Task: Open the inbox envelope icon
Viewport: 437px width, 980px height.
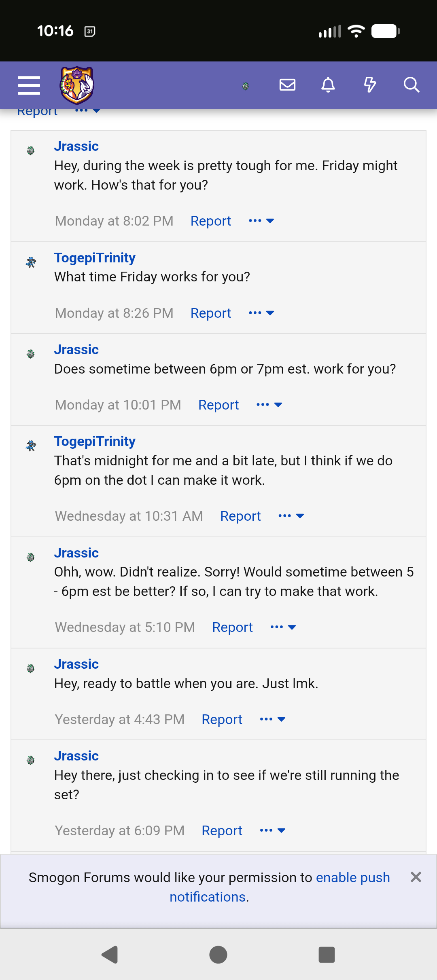Action: click(287, 85)
